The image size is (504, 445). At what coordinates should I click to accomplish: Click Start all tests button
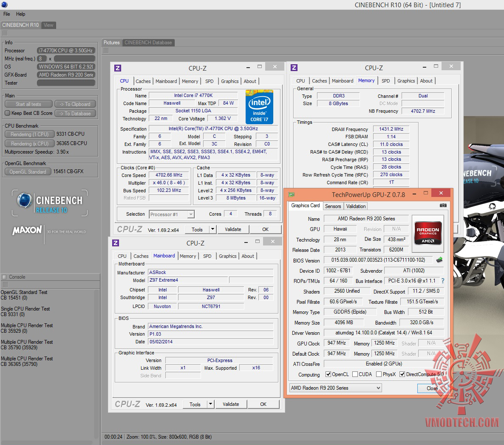28,104
